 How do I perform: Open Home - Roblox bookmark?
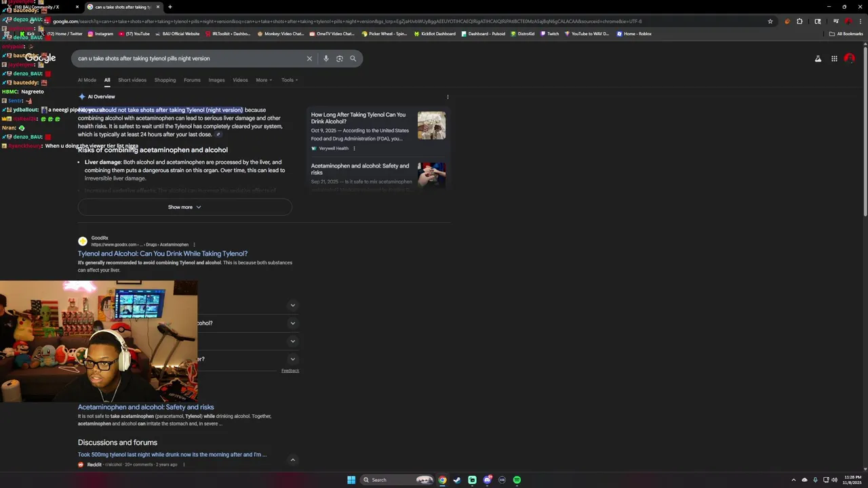(633, 34)
